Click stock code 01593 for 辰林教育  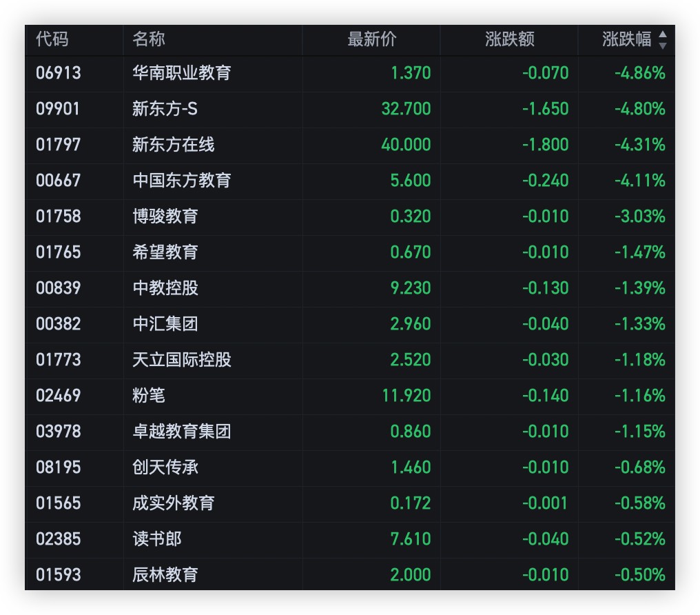point(59,574)
